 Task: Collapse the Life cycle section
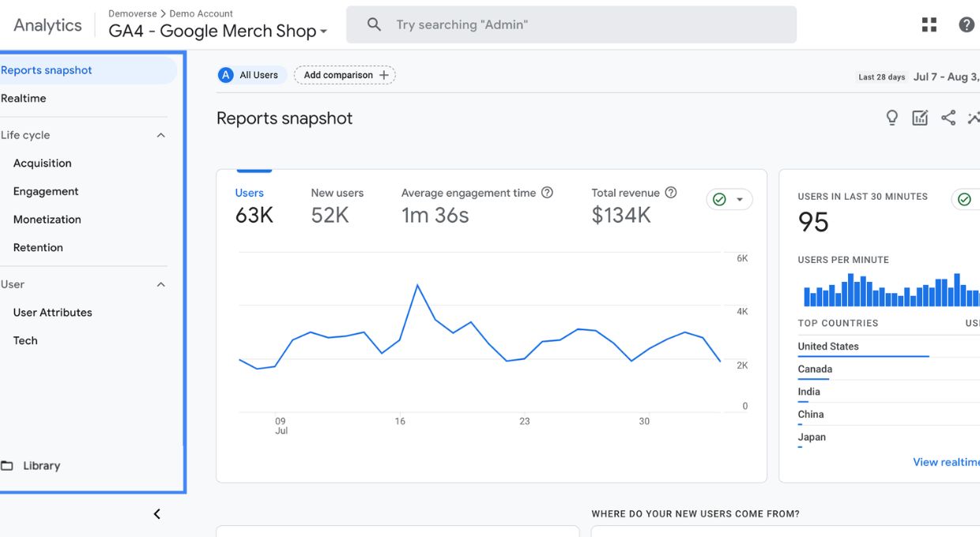161,134
